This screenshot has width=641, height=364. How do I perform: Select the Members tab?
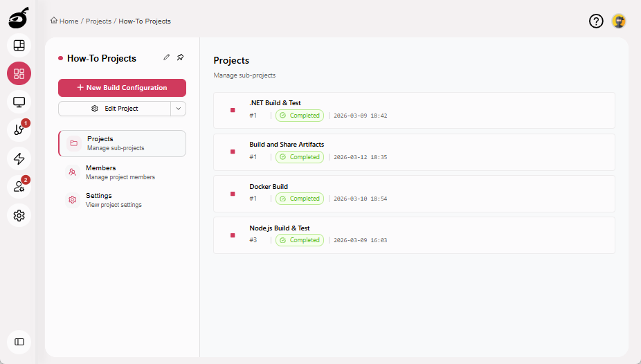click(x=123, y=172)
